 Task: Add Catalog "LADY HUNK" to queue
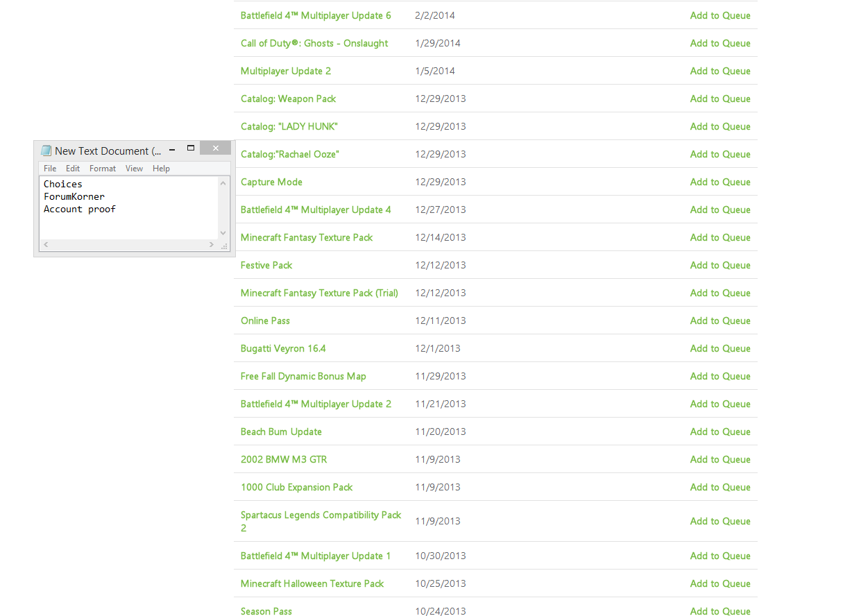pyautogui.click(x=720, y=126)
